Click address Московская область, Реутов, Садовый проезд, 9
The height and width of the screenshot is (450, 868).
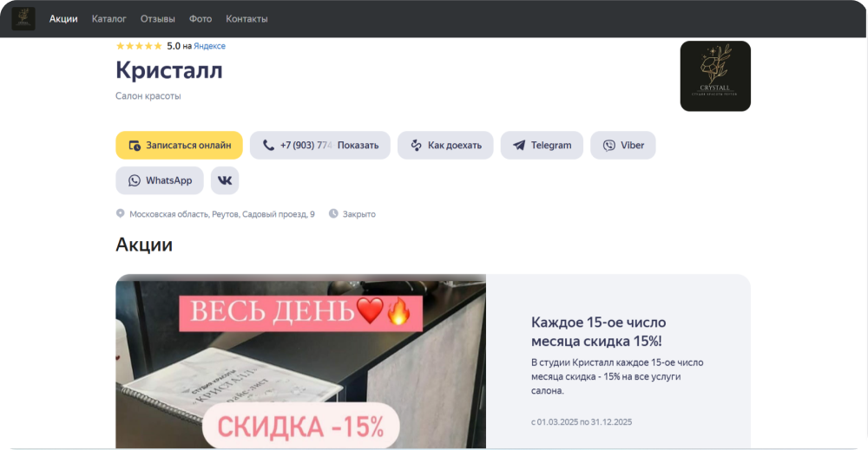point(221,214)
